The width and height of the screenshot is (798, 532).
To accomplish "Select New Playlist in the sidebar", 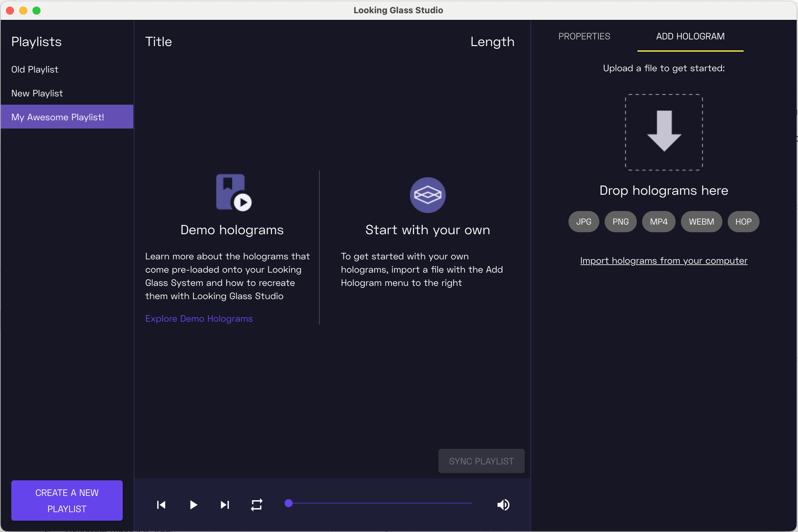I will [x=37, y=93].
